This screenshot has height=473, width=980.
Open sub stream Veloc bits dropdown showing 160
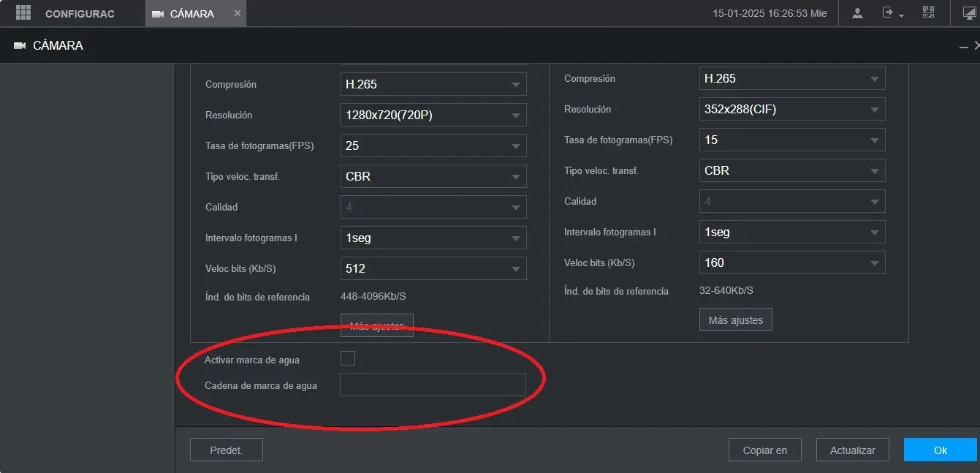792,262
